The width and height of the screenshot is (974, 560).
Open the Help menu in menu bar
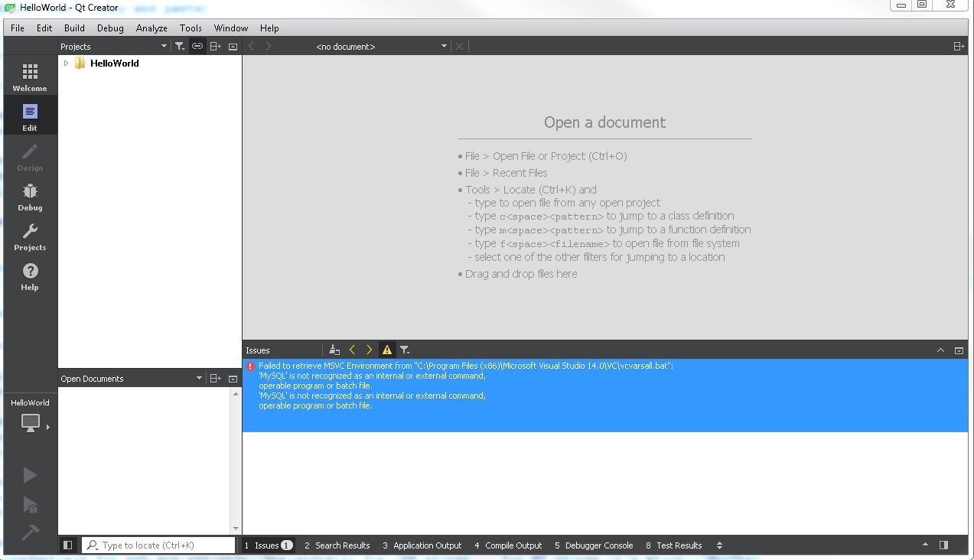(x=269, y=28)
